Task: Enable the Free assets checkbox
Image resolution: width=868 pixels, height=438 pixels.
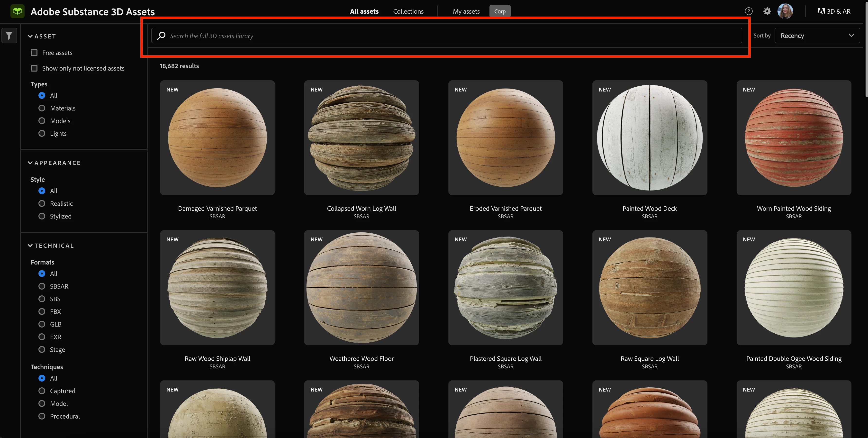Action: click(34, 53)
